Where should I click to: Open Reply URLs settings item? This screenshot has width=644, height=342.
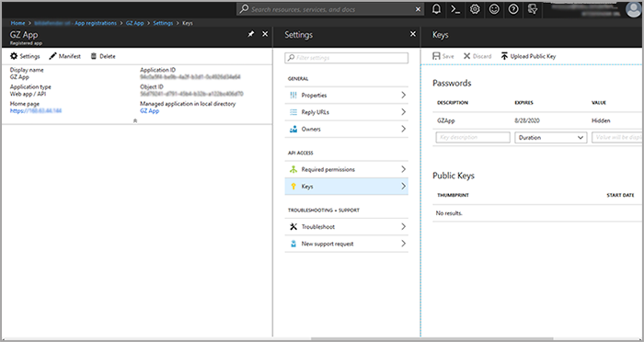click(346, 112)
